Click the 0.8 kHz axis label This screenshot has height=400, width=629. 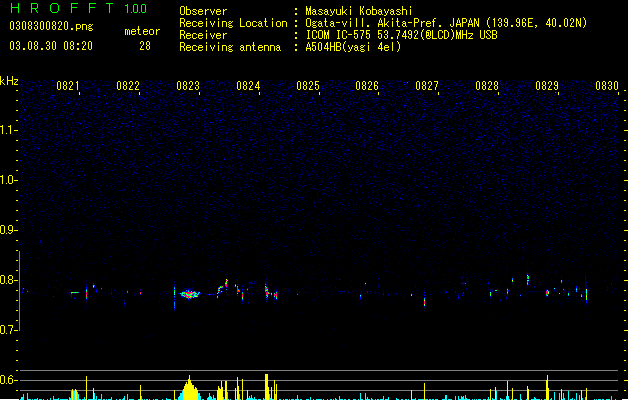[x=9, y=280]
